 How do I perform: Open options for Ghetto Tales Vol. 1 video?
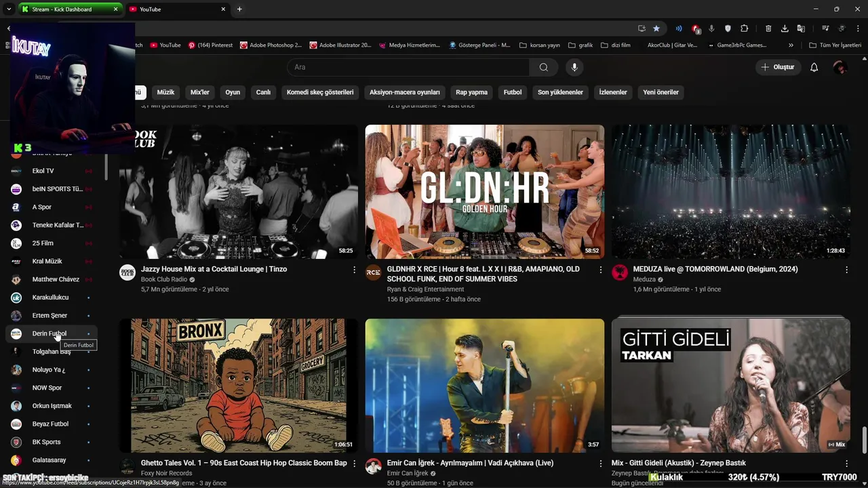[x=354, y=464]
